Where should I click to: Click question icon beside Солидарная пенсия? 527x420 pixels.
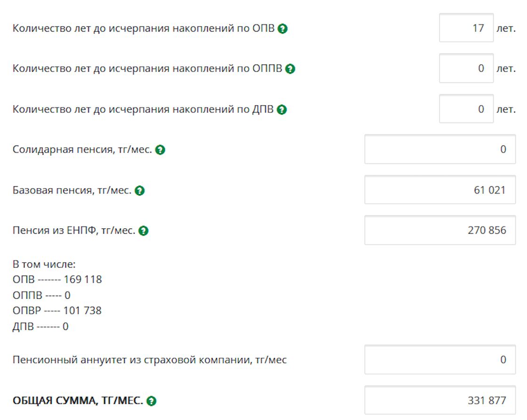(x=160, y=150)
